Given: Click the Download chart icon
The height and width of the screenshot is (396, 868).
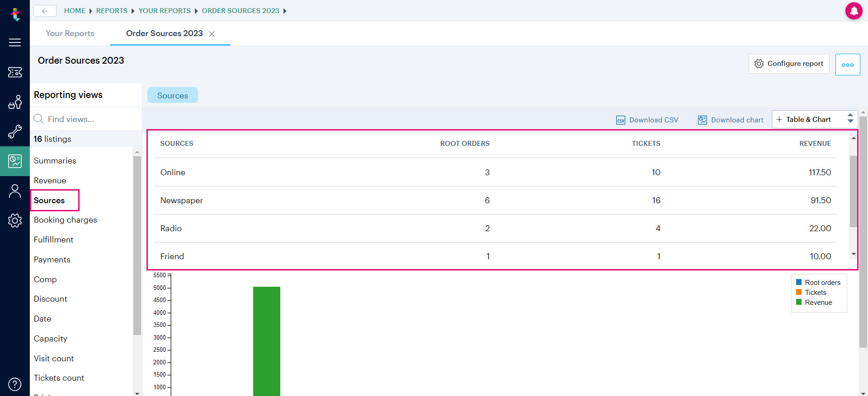Looking at the screenshot, I should [703, 120].
